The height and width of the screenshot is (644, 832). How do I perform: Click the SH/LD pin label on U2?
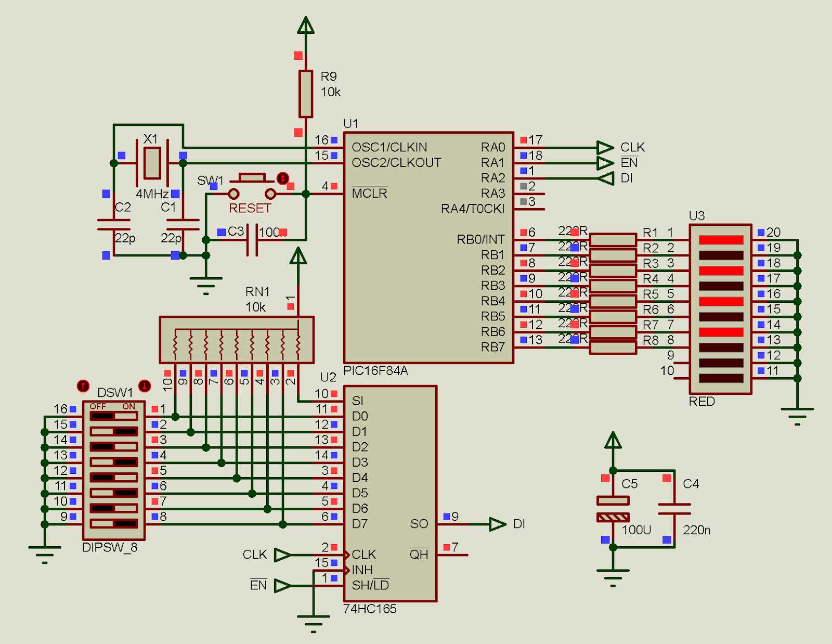tap(370, 585)
